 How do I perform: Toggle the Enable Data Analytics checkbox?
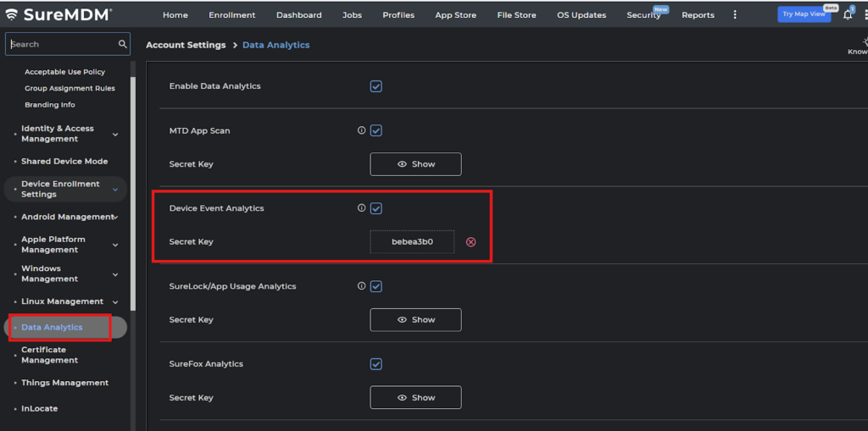pos(376,86)
